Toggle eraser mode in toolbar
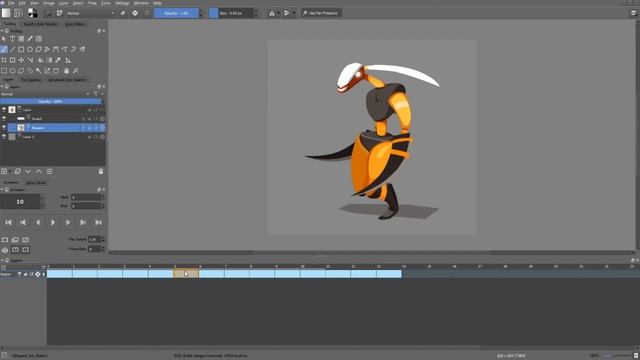 [123, 13]
